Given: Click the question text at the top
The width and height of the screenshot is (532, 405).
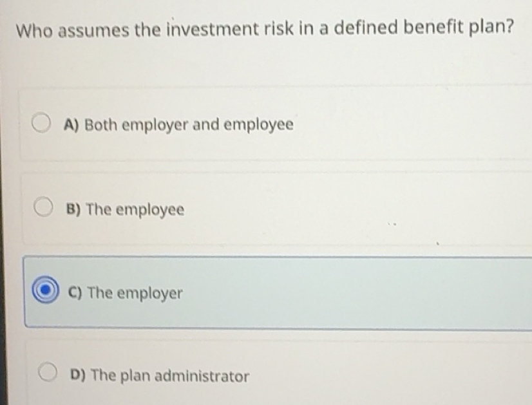Looking at the screenshot, I should point(265,28).
